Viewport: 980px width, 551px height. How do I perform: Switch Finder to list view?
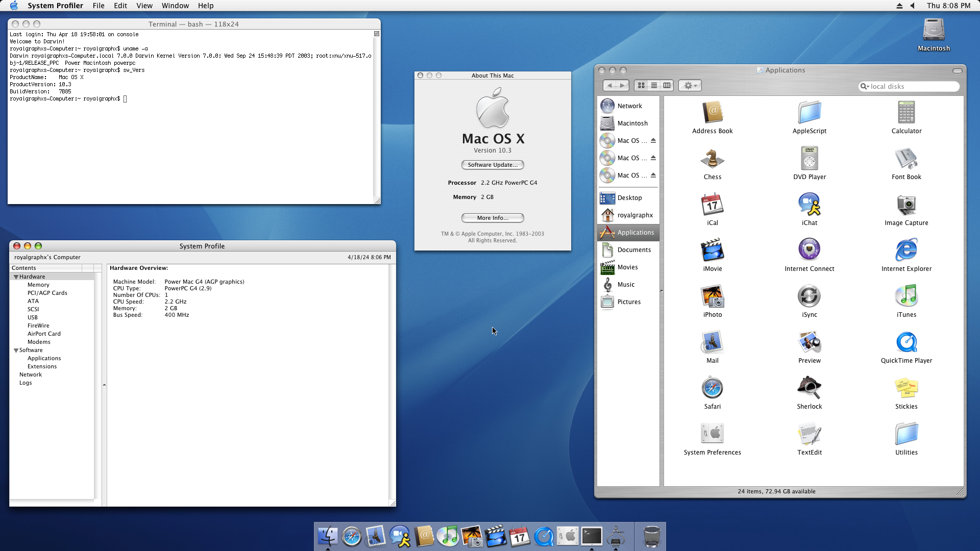click(654, 86)
